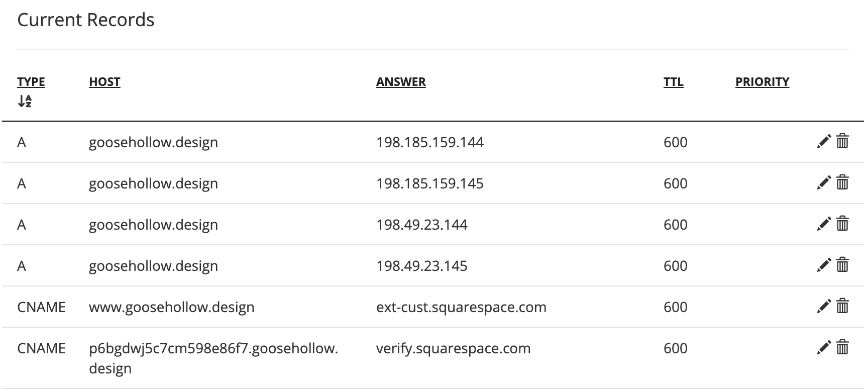Select the www.goosehollow.design host cell

pos(172,307)
